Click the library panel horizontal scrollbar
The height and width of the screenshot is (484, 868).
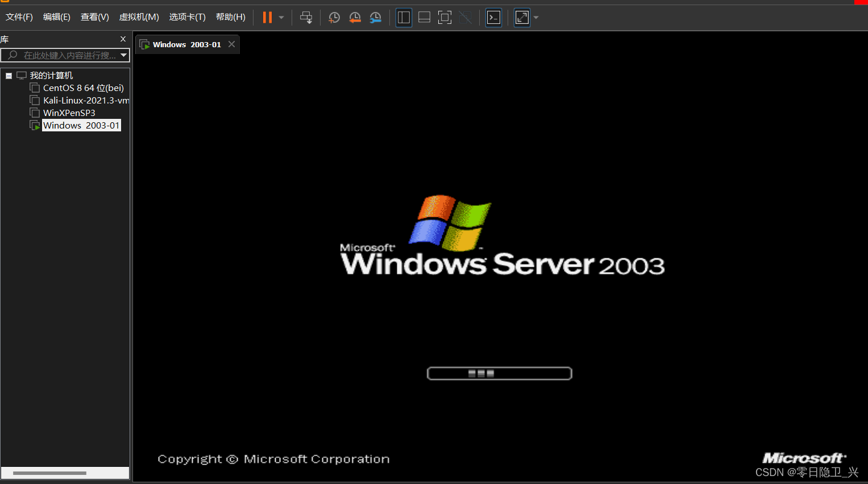click(49, 473)
